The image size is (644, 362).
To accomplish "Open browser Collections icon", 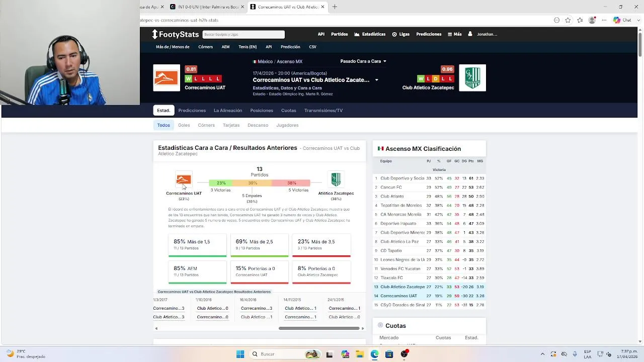I will coord(580,20).
